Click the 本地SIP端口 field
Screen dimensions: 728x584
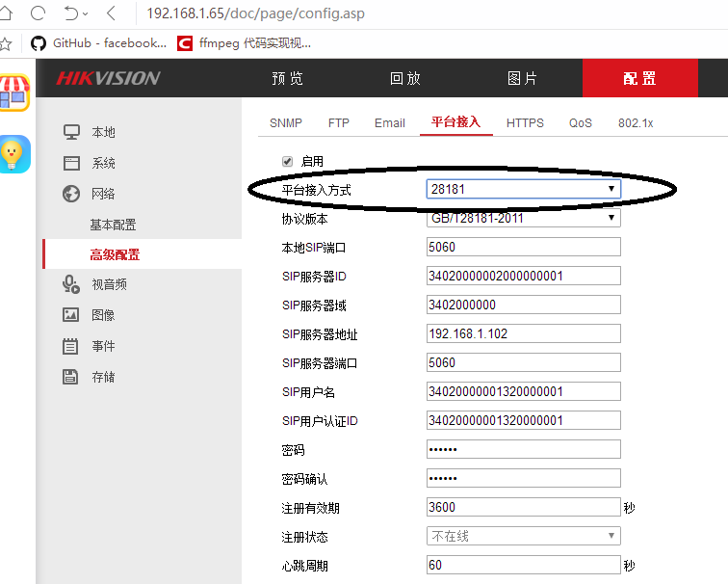click(x=523, y=247)
